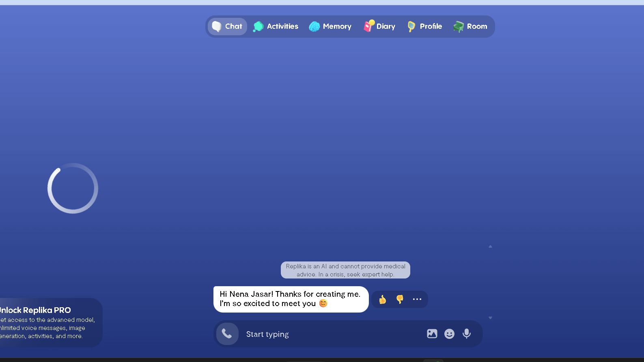Go to the Diary tab

(380, 26)
